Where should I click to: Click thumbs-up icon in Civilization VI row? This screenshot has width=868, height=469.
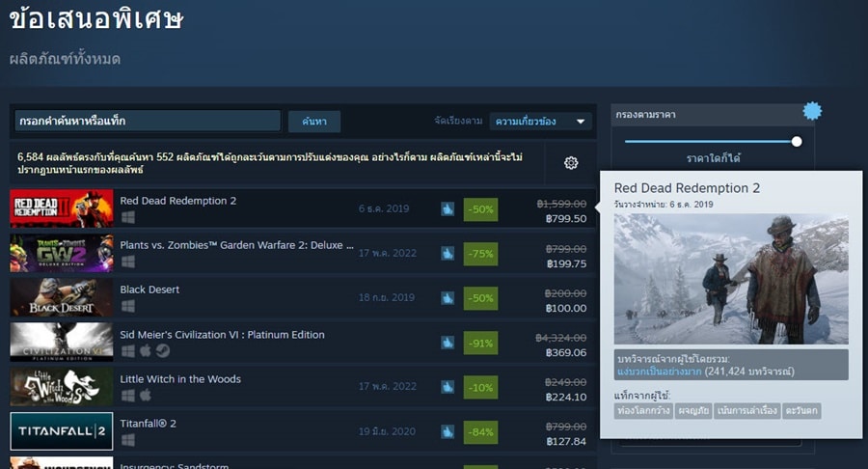[x=448, y=343]
